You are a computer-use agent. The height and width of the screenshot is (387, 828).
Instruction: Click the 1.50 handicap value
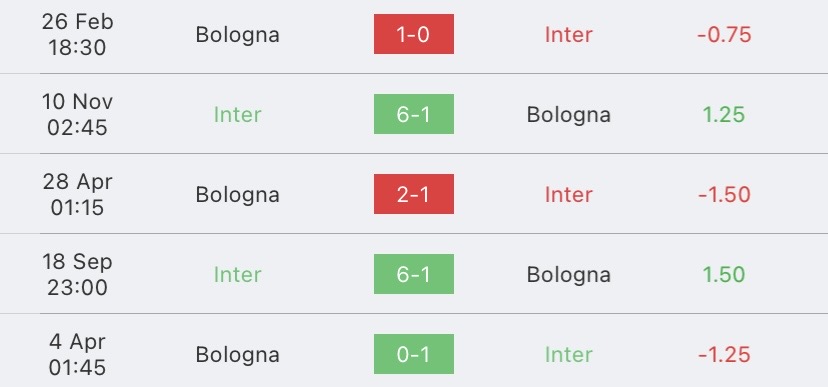click(x=724, y=275)
